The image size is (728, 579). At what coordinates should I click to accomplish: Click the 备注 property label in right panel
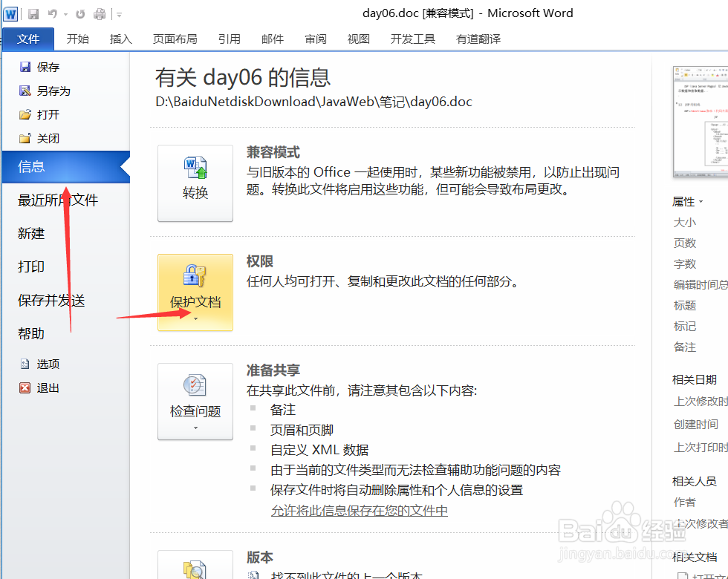click(685, 347)
